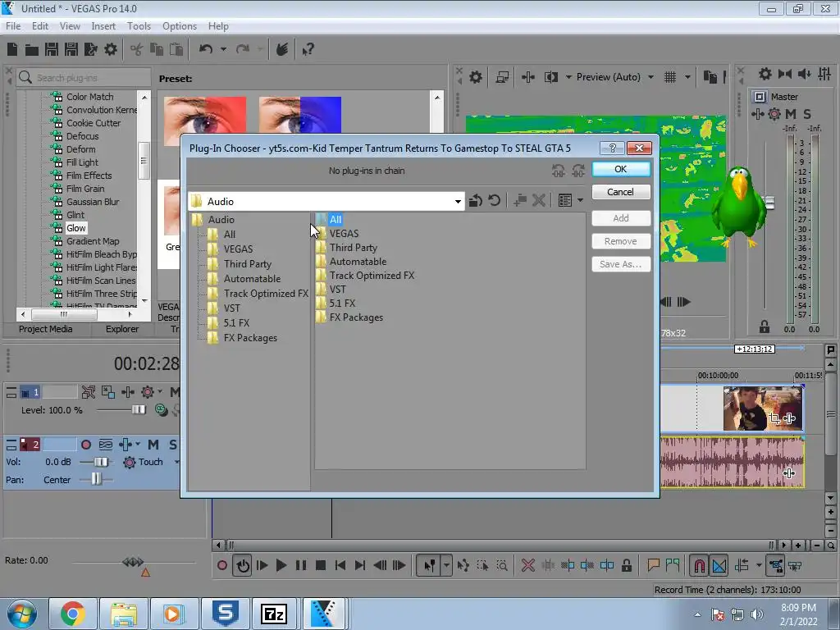This screenshot has width=840, height=630.
Task: Open Touch automation mode dropdown on track 2
Action: click(x=176, y=462)
